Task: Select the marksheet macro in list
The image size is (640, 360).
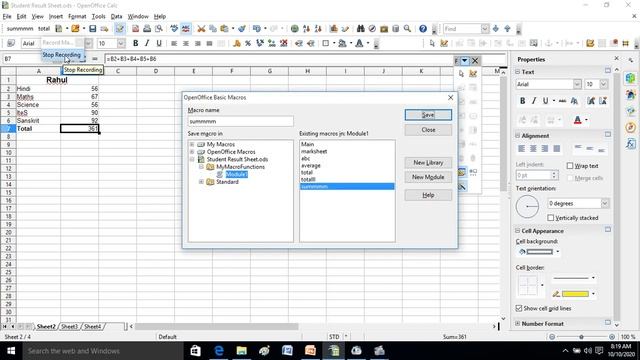Action: click(314, 151)
